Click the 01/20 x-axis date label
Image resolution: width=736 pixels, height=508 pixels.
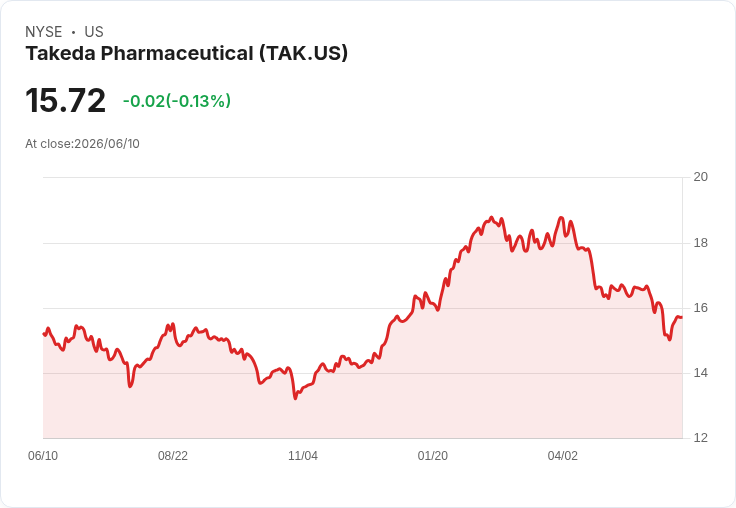pyautogui.click(x=432, y=456)
